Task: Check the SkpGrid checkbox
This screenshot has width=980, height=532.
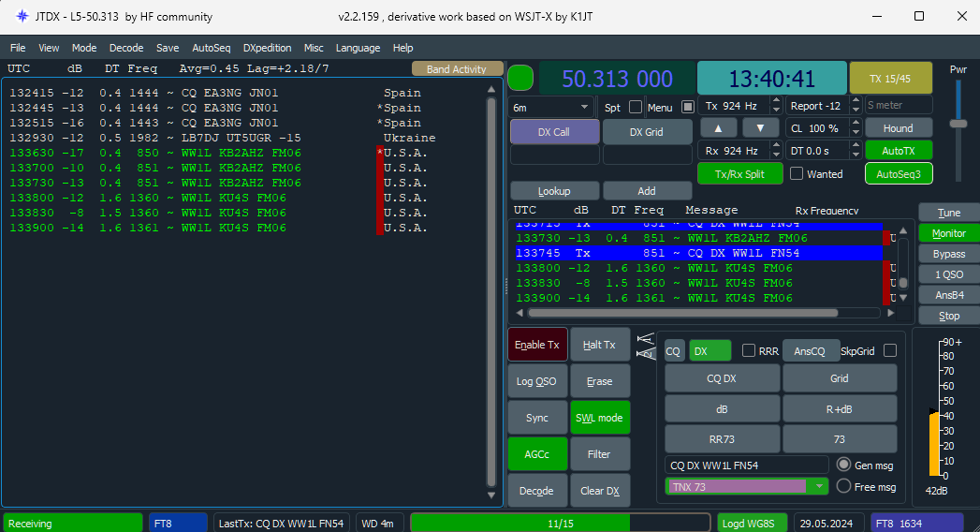Action: click(x=890, y=350)
